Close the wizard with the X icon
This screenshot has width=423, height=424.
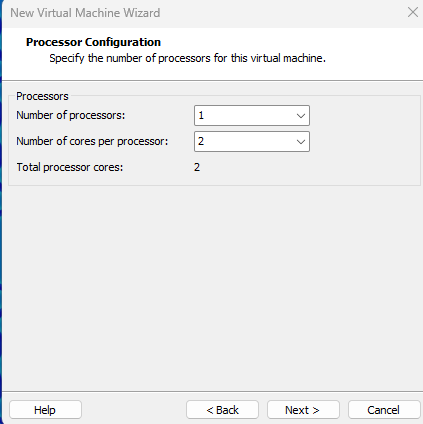point(413,12)
